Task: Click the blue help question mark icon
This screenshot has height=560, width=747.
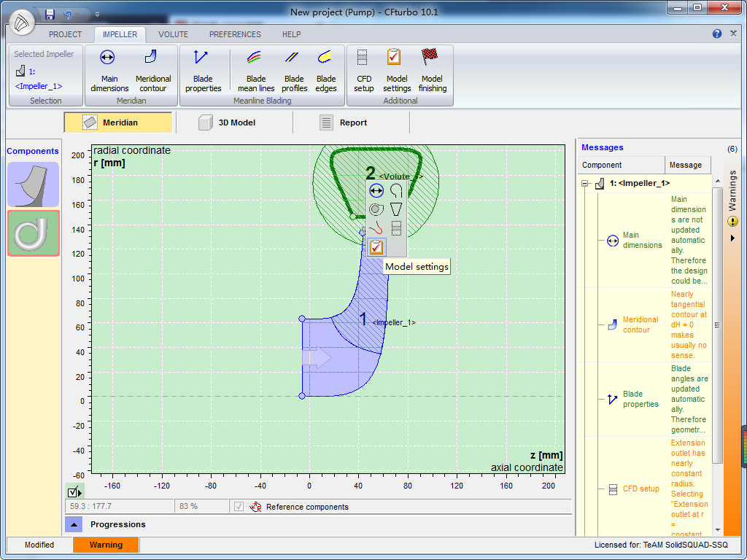Action: tap(717, 34)
